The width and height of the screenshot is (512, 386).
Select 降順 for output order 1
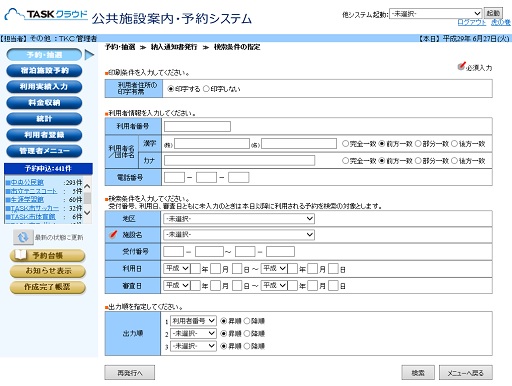(x=247, y=321)
